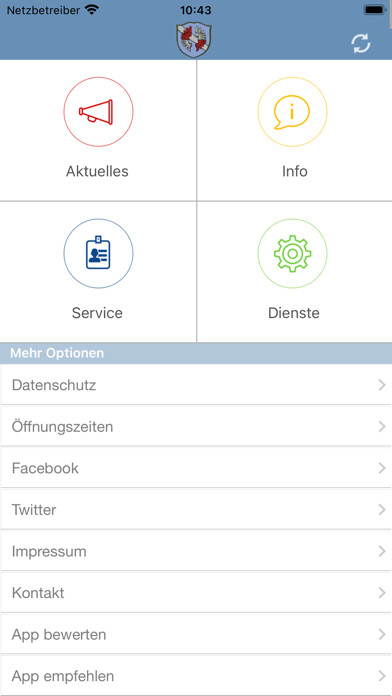Screen dimensions: 392x696
Task: Select the blue ID badge Service icon
Action: (98, 253)
